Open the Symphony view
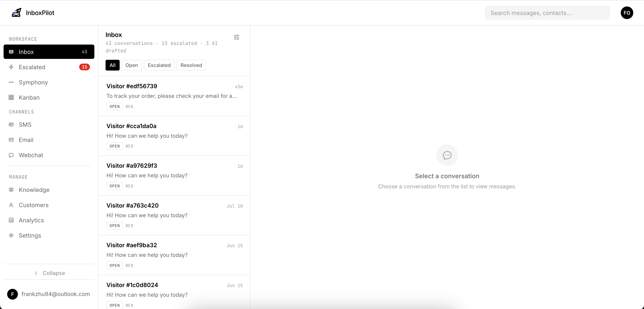 click(x=49, y=82)
